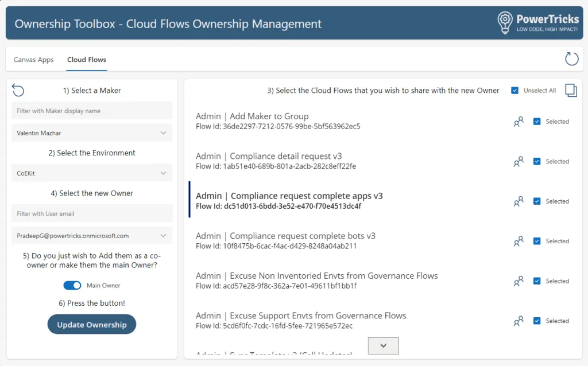This screenshot has width=588, height=366.
Task: Click Flow Id acd57e28-9f8c-362a-7e01-49611bf1bb1f
Action: click(276, 286)
